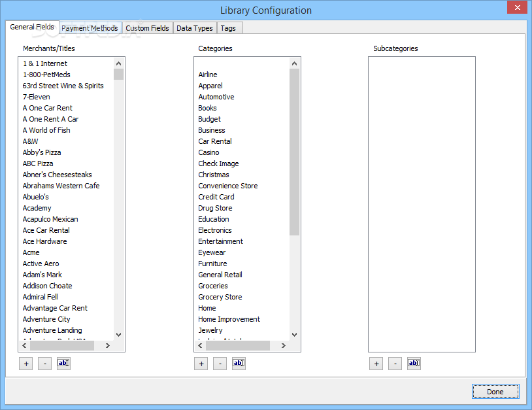Select the Drug Store category
Viewport: 532px width, 410px height.
[x=215, y=208]
